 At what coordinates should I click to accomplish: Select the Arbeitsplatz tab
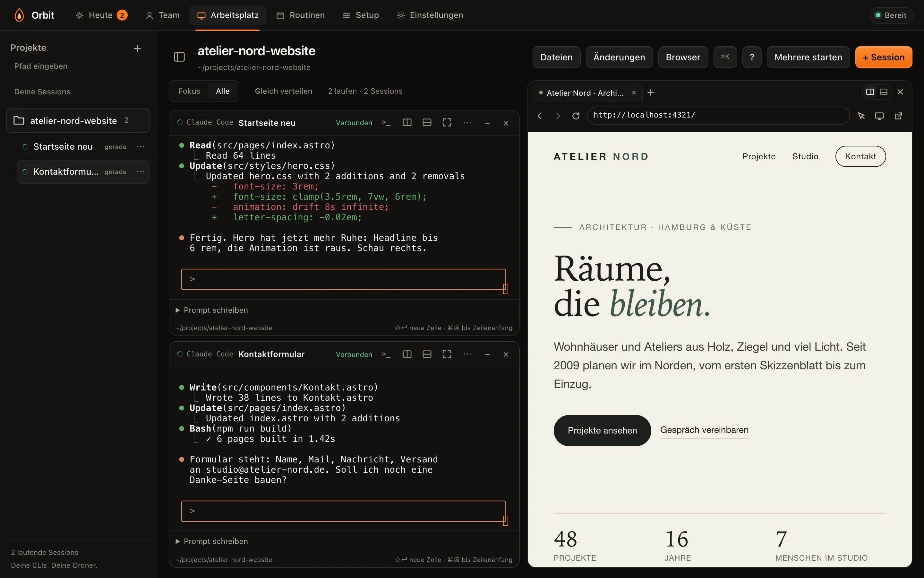(x=227, y=15)
